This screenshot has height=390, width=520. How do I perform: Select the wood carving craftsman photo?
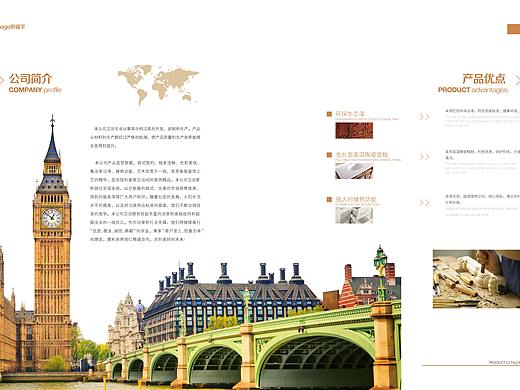pyautogui.click(x=476, y=279)
